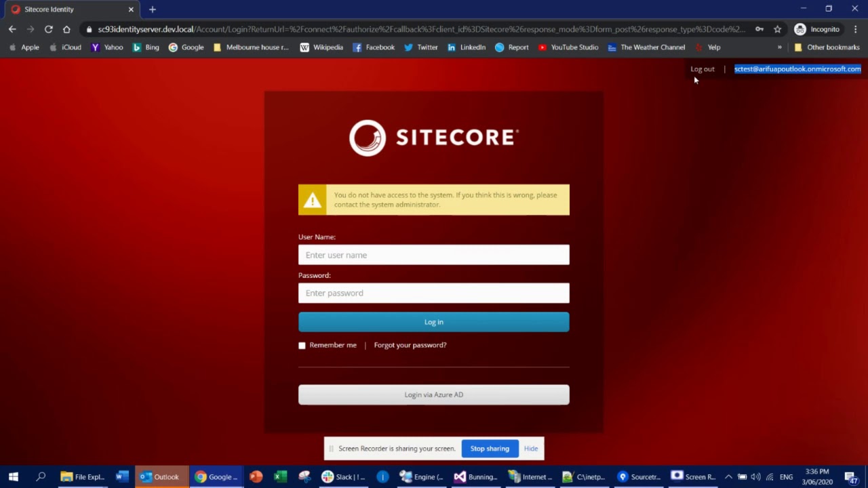Open the saved passwords key icon
Viewport: 868px width, 488px height.
[x=759, y=29]
